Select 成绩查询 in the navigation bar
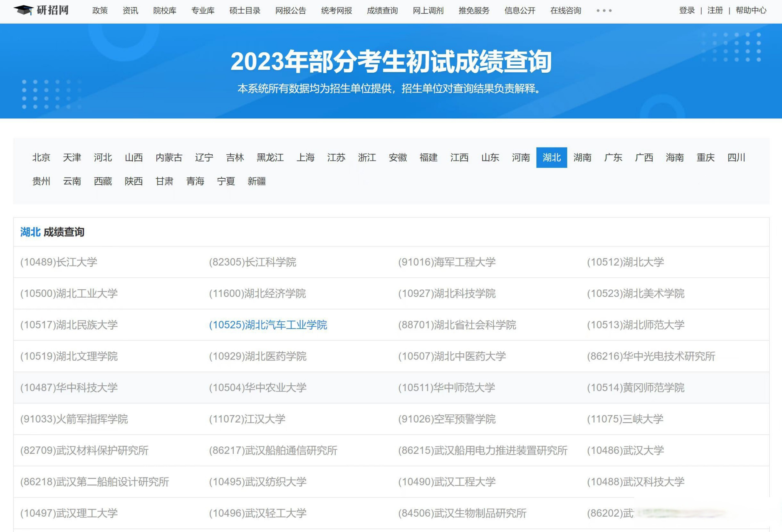This screenshot has height=532, width=782. click(x=382, y=11)
